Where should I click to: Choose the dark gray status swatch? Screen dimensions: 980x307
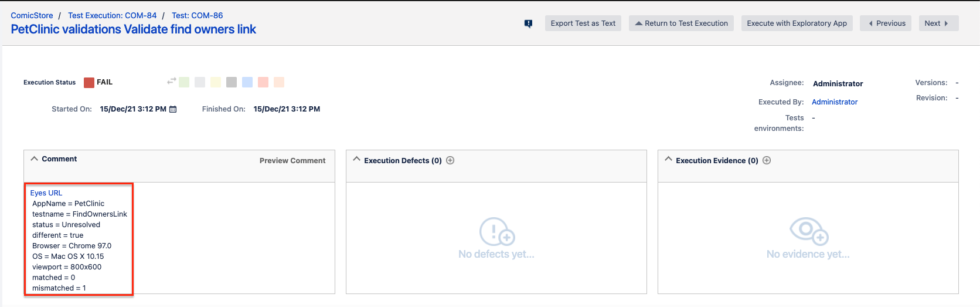coord(232,82)
